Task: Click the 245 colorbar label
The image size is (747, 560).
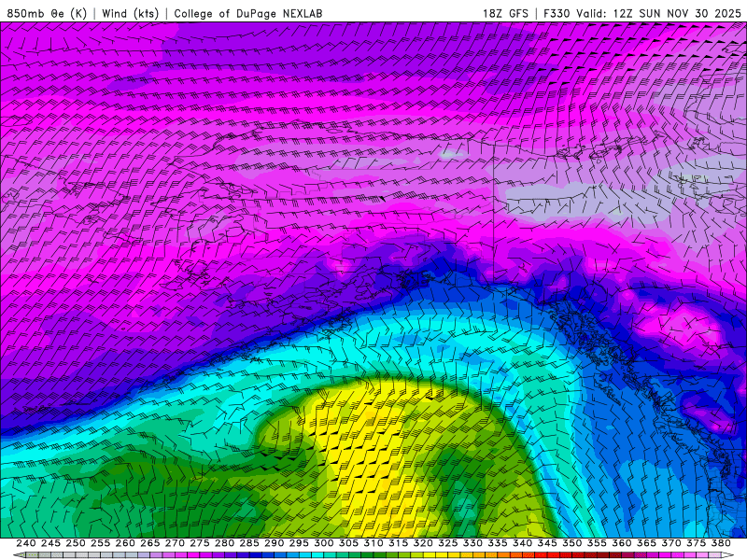Action: click(50, 543)
